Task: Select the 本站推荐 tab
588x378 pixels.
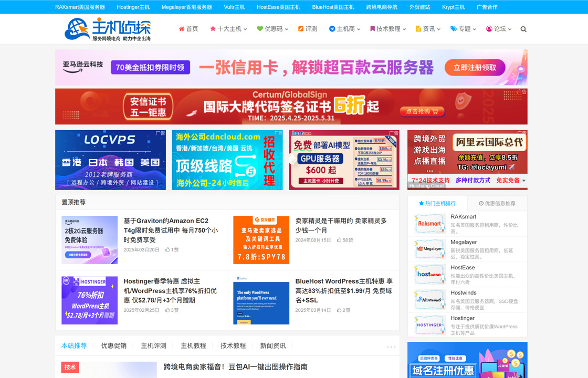Action: coord(74,346)
